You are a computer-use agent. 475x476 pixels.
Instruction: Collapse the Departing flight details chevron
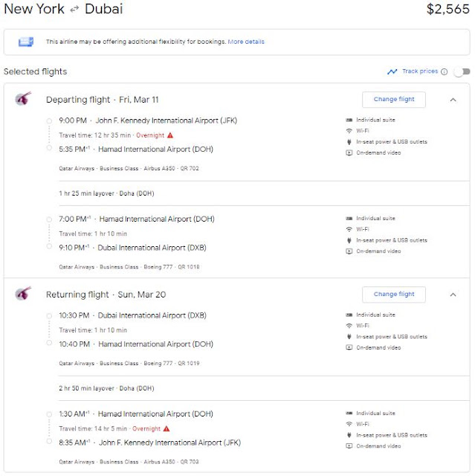453,100
